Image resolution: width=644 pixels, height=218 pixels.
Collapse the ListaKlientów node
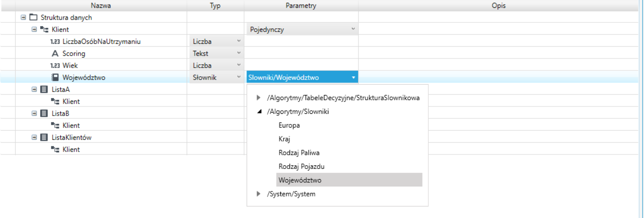(x=34, y=137)
